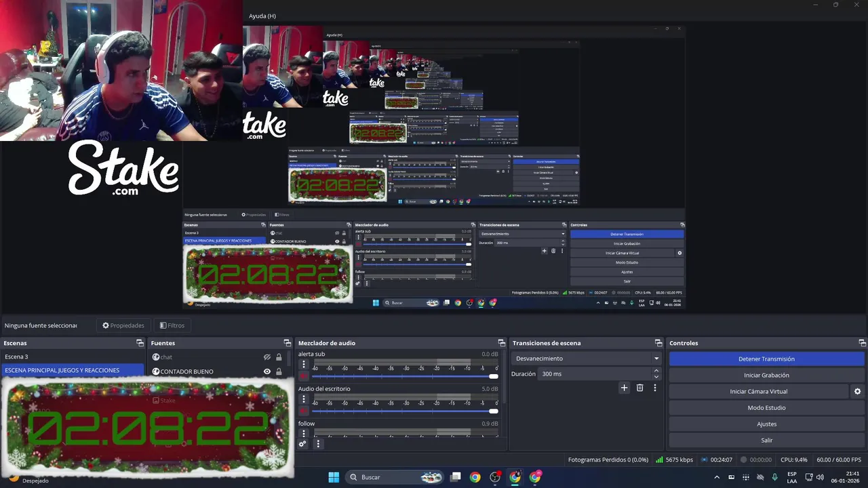Open options menu for follow audio
Viewport: 868px width, 488px height.
[x=304, y=433]
